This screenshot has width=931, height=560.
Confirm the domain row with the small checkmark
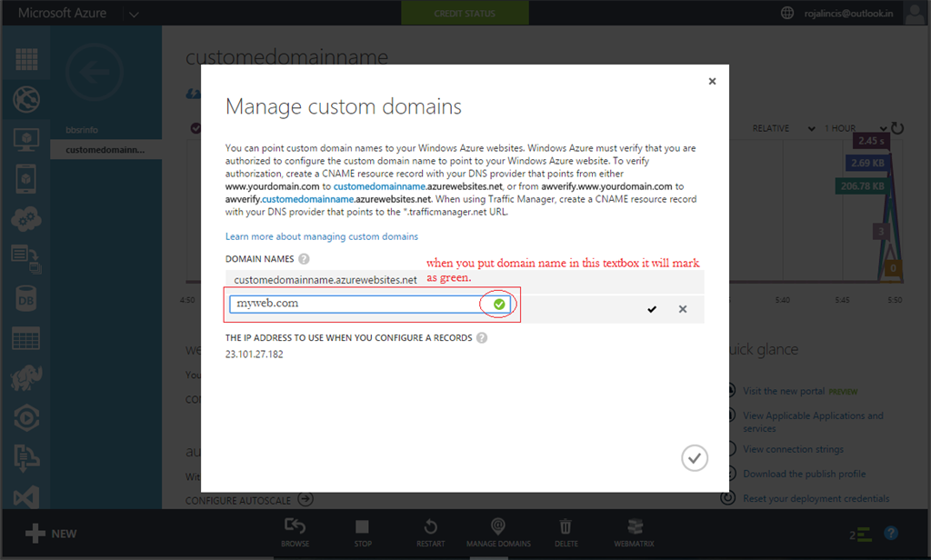(x=651, y=309)
